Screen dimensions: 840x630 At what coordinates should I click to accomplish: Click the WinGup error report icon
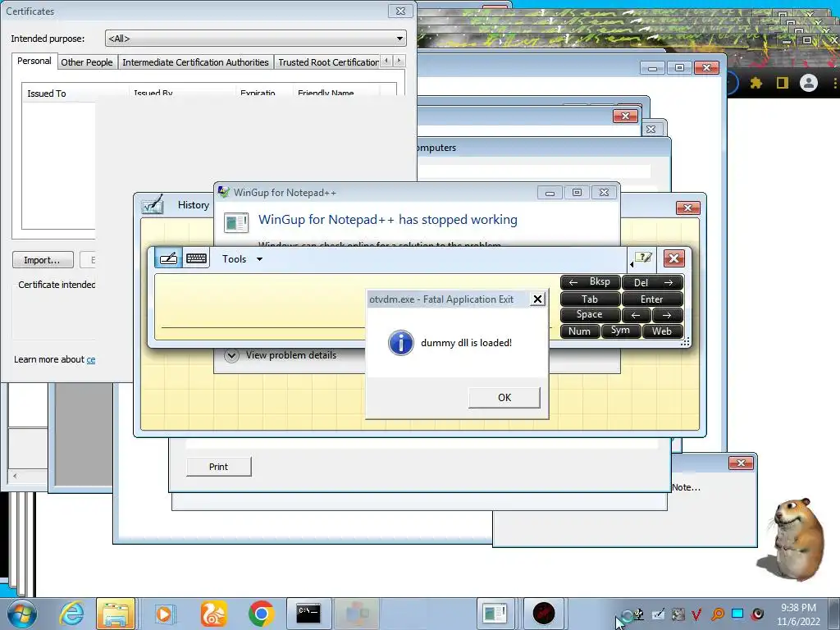pos(235,222)
